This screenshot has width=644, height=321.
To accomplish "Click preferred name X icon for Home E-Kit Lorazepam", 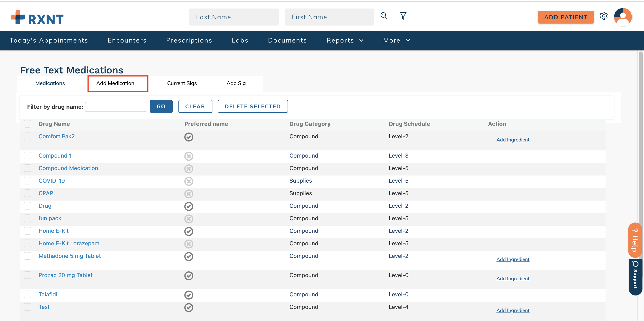I will (x=189, y=244).
